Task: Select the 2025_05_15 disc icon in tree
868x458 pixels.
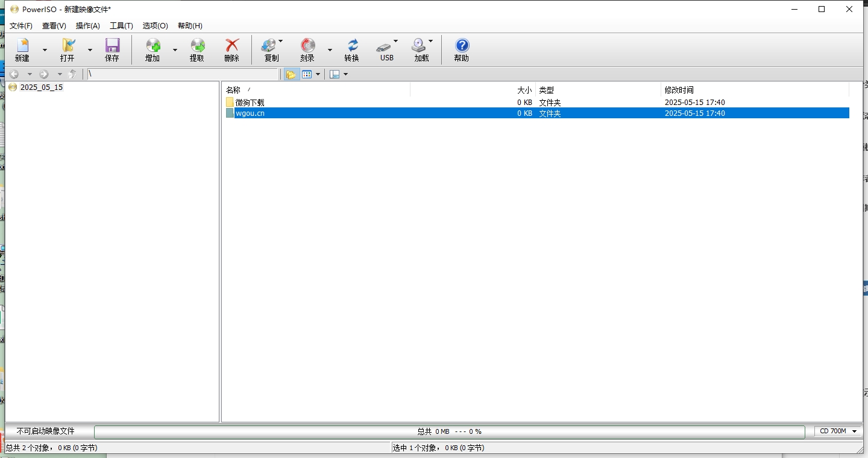Action: [x=13, y=87]
